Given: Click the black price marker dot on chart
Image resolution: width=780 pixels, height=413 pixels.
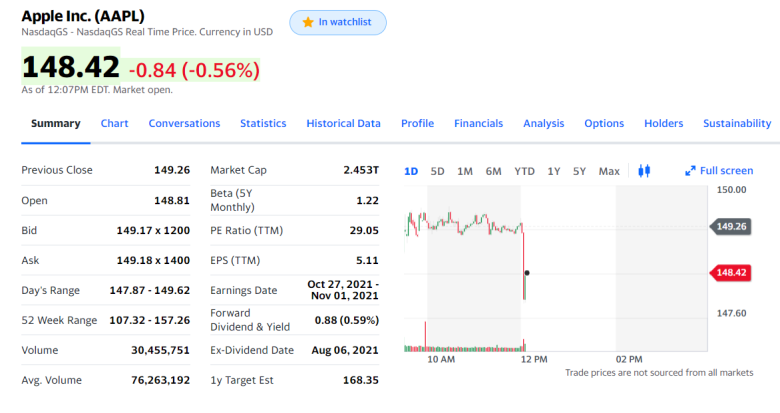Looking at the screenshot, I should (x=527, y=273).
